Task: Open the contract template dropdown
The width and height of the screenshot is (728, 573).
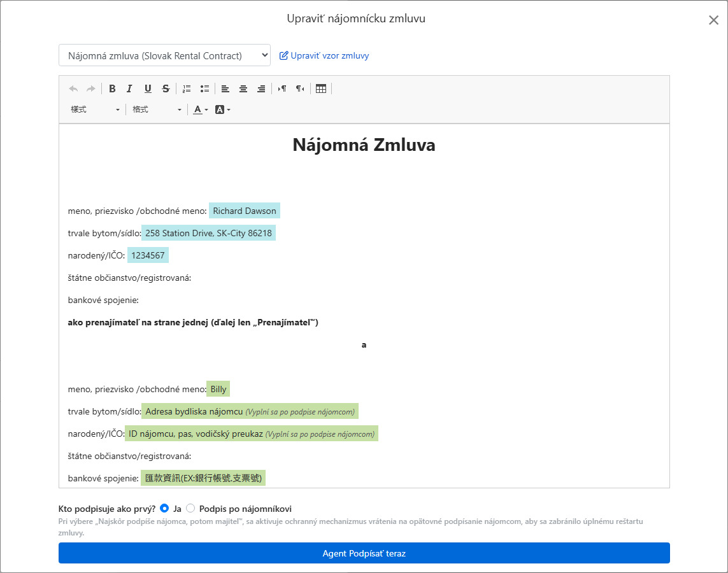Action: pyautogui.click(x=164, y=55)
